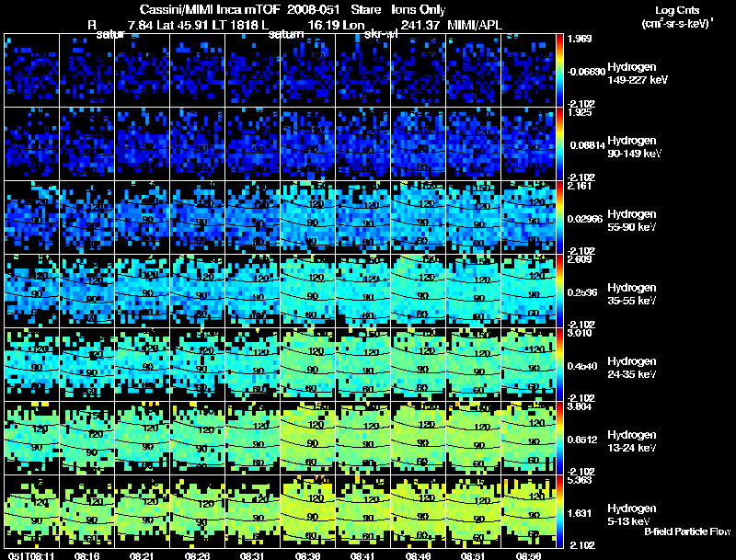The width and height of the screenshot is (736, 560).
Task: Open the 5-13 keV panel at 08:36
Action: (x=308, y=511)
